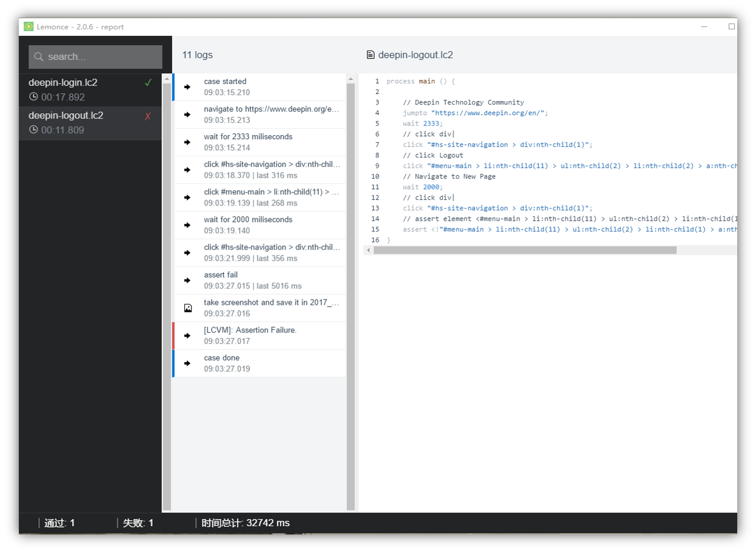This screenshot has height=552, width=756.
Task: Open 'take screenshot and save it' log text
Action: point(272,302)
